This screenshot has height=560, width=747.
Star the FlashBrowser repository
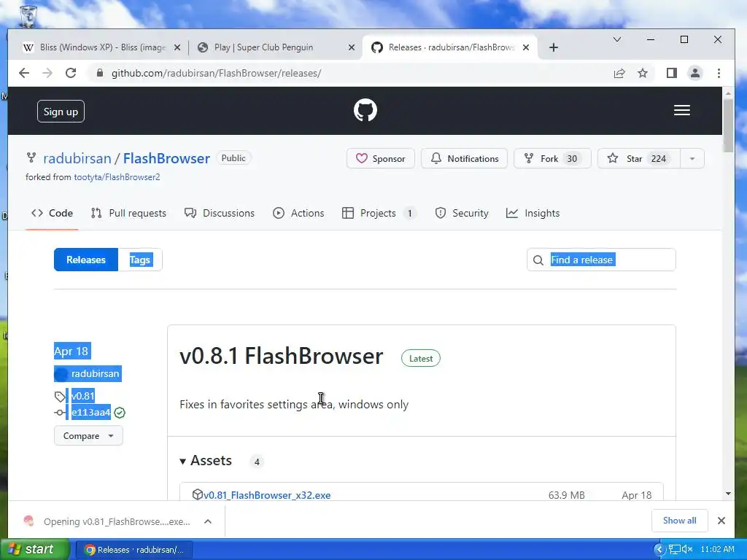point(639,158)
